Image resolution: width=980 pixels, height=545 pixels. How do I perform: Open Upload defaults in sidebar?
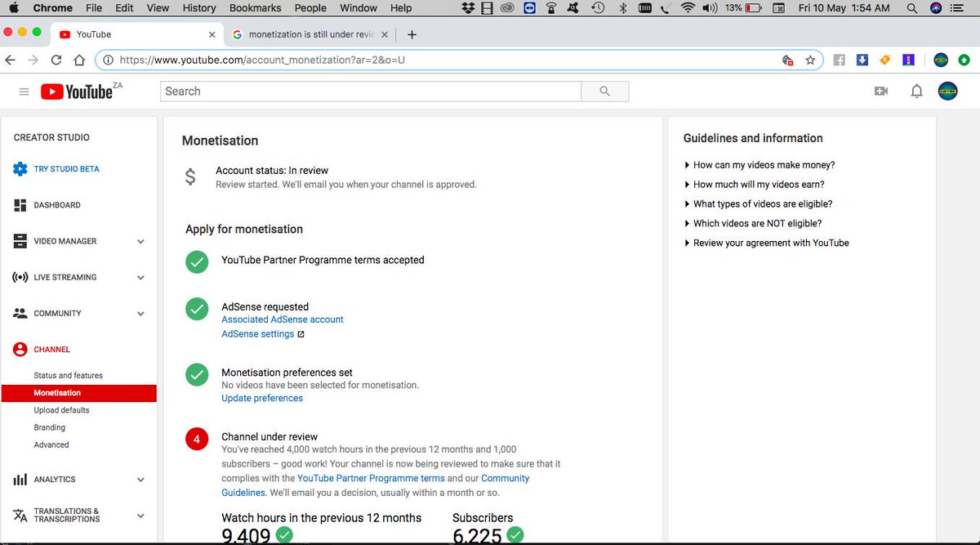61,410
